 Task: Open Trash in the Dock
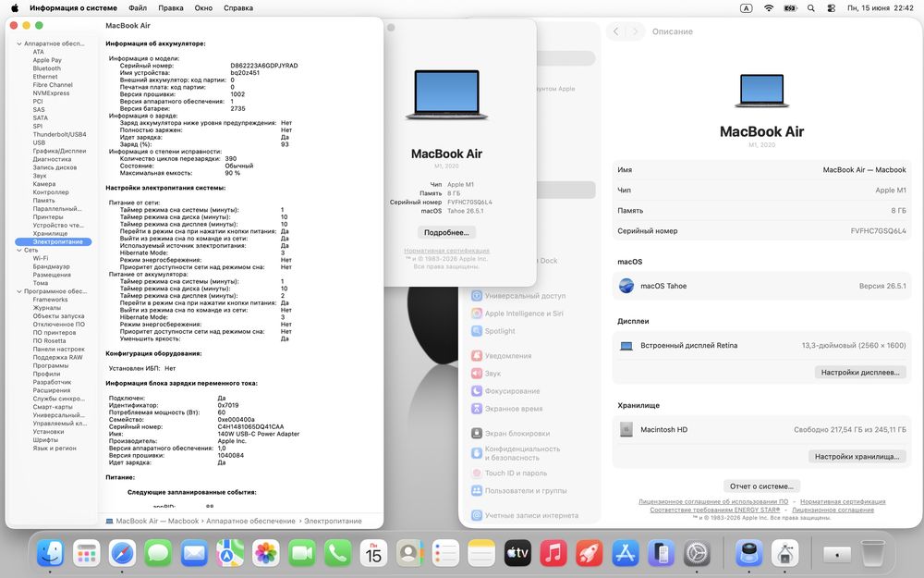coord(873,553)
